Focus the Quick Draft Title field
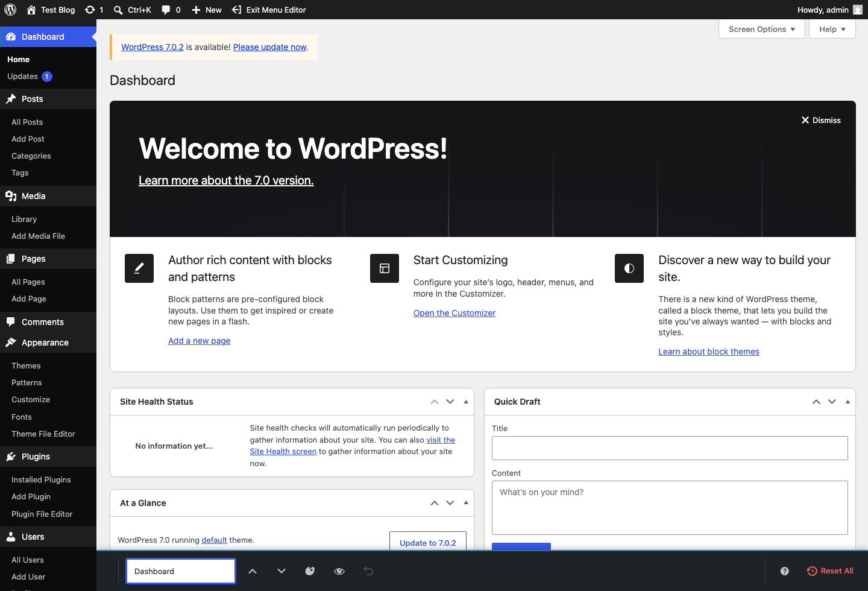The height and width of the screenshot is (591, 868). 670,448
